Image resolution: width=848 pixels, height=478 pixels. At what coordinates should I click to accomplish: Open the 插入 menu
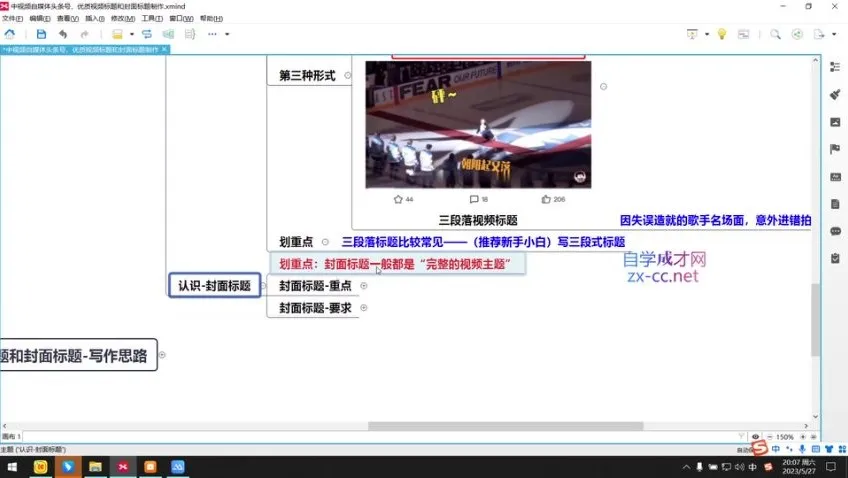[95, 18]
